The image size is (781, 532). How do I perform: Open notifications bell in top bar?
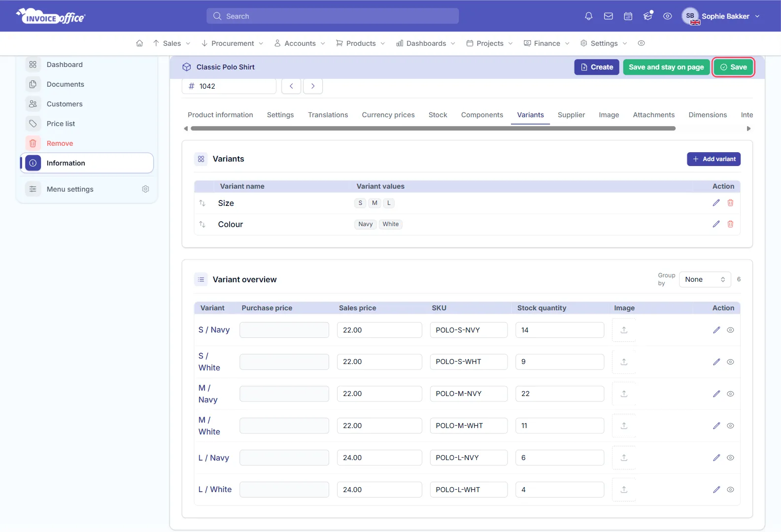pyautogui.click(x=588, y=16)
